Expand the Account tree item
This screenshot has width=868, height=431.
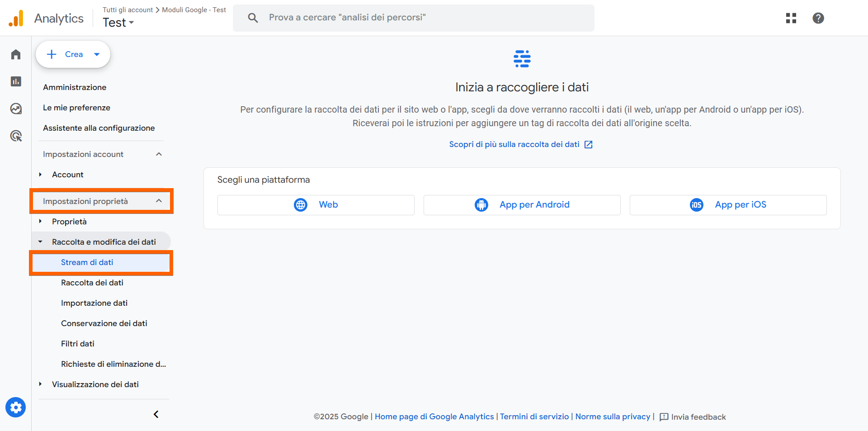tap(40, 175)
